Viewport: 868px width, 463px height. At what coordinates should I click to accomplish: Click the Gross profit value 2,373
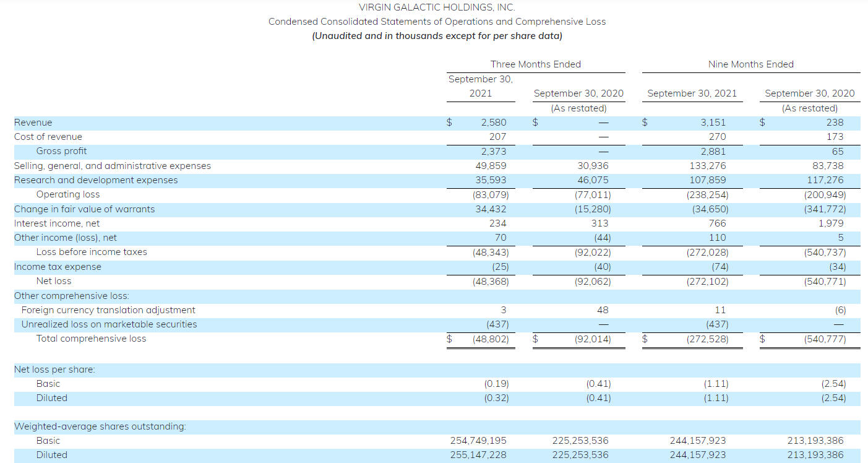point(494,152)
